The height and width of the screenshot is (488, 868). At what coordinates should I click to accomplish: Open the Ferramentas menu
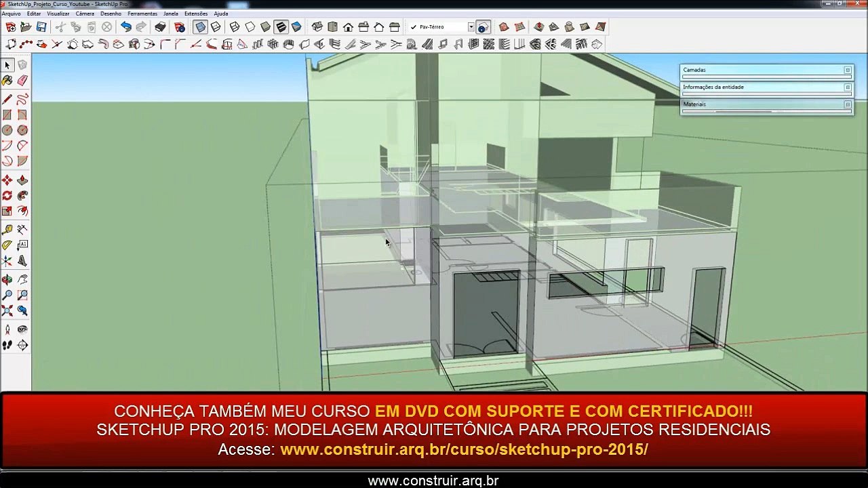pyautogui.click(x=142, y=14)
